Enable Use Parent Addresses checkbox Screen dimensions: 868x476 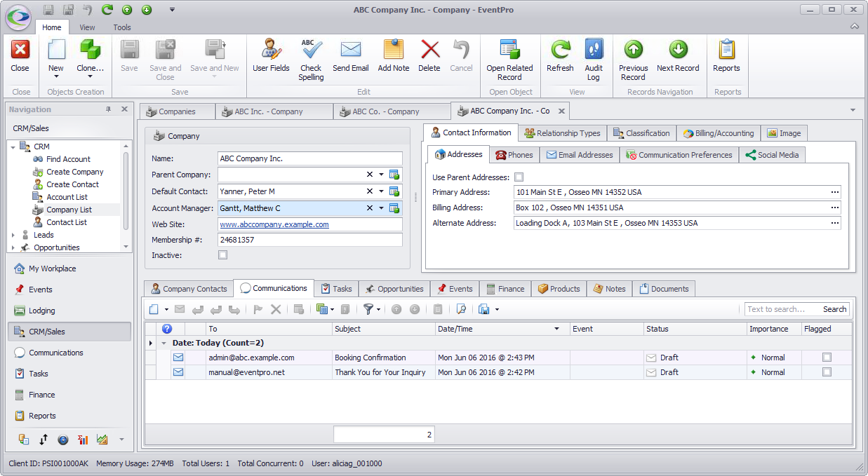click(x=519, y=177)
